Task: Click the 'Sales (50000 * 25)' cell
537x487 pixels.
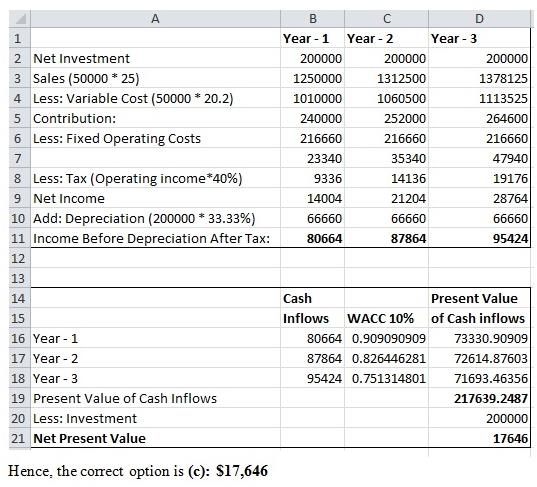Action: (155, 78)
